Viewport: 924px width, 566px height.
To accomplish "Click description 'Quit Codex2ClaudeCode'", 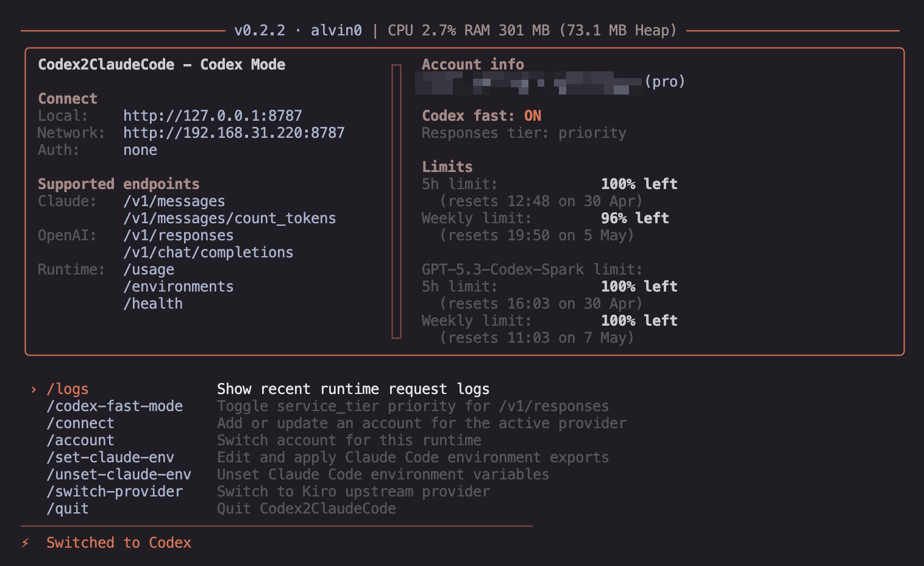I will (x=307, y=509).
